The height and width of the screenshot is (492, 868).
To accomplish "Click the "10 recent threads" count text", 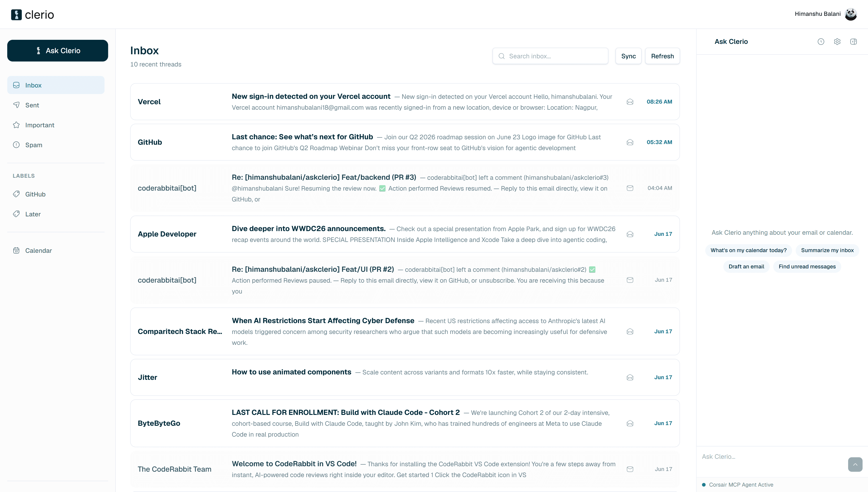I will [156, 64].
